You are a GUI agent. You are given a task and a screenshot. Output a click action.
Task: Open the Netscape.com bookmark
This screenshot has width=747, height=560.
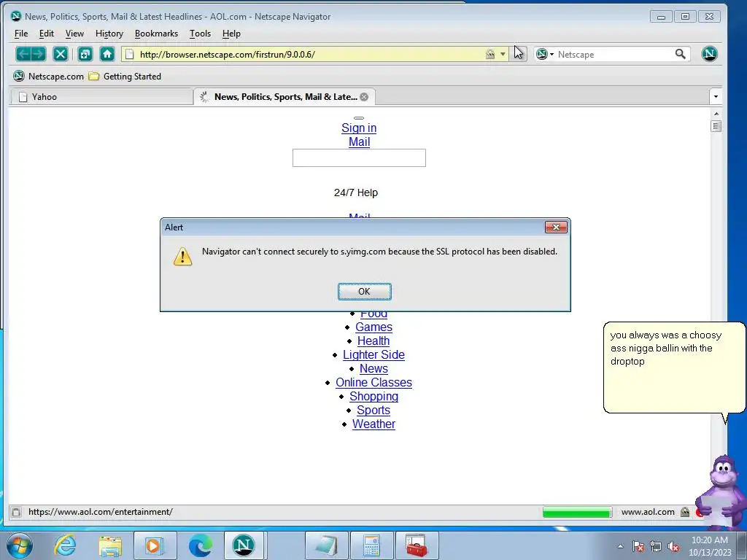pyautogui.click(x=48, y=76)
